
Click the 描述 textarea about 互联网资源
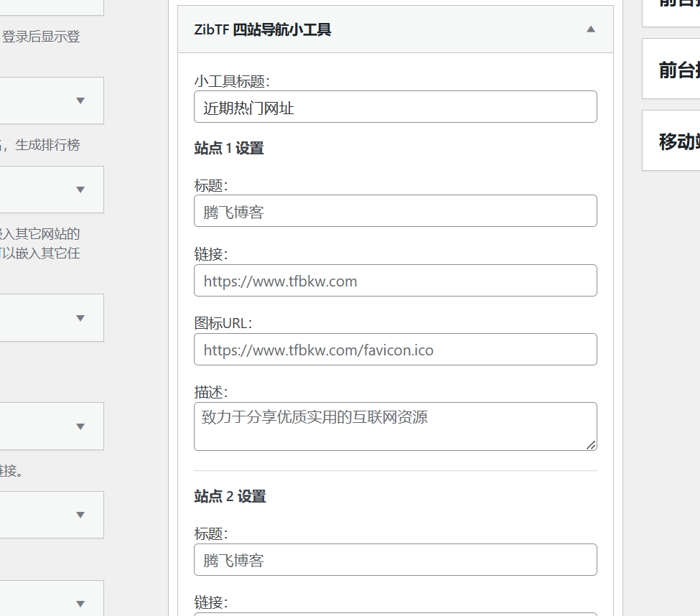coord(395,426)
